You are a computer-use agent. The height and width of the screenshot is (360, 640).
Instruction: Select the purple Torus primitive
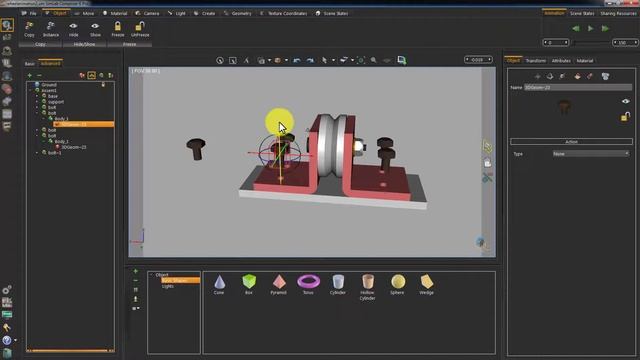coord(308,281)
